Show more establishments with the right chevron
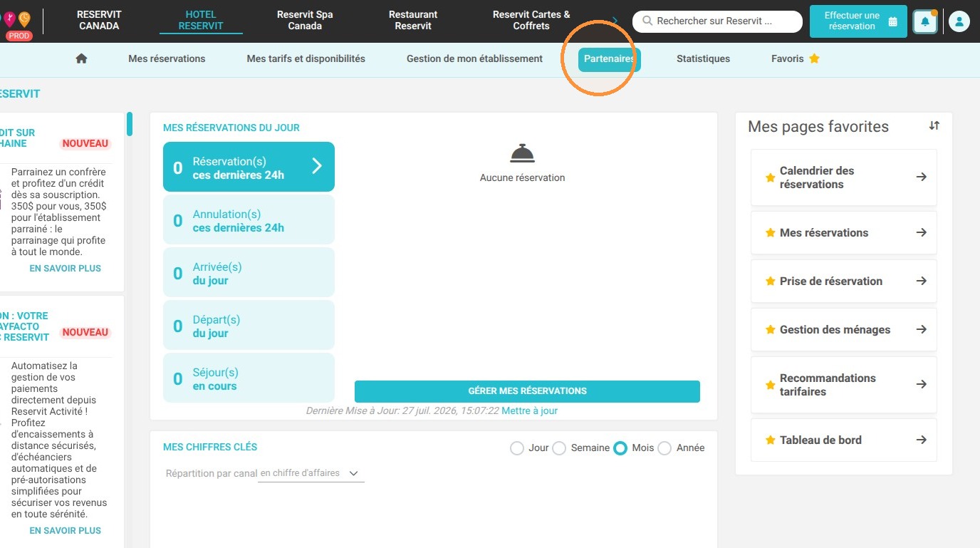The image size is (980, 548). (615, 20)
